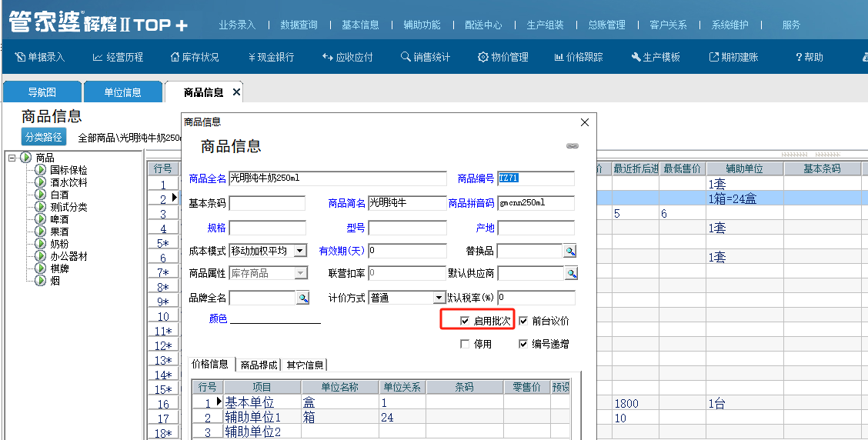The height and width of the screenshot is (440, 868).
Task: Click the 1800 cell in the background grid
Action: [636, 404]
